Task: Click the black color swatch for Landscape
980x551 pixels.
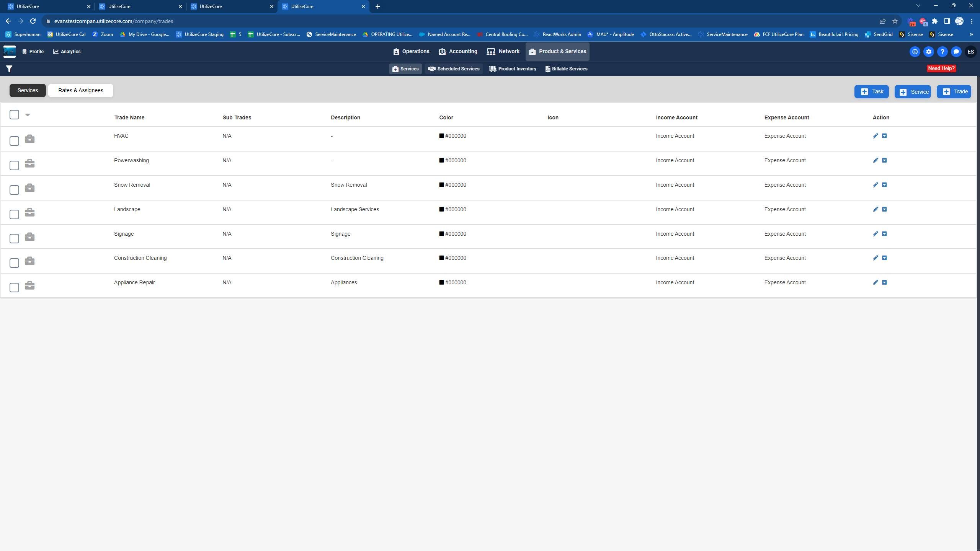Action: (441, 209)
